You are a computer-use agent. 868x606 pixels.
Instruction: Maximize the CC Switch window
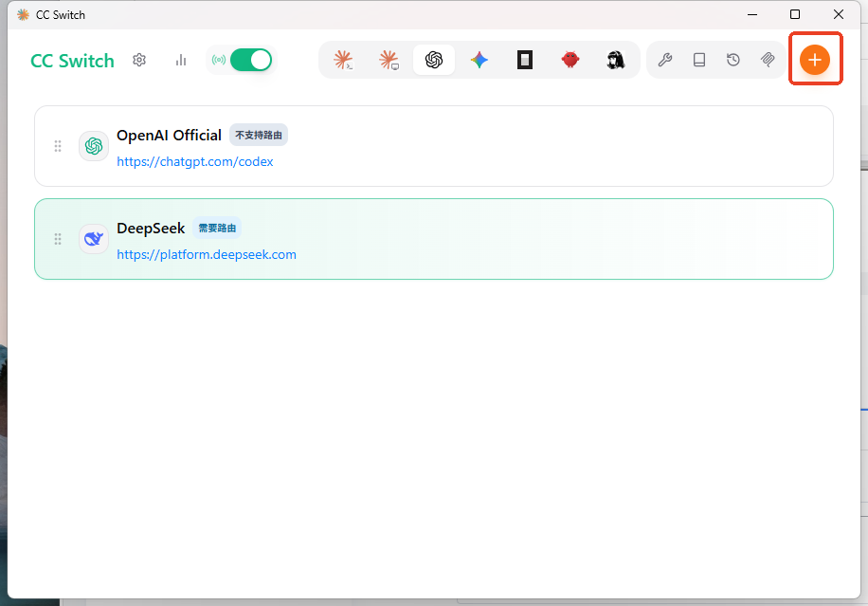(795, 14)
